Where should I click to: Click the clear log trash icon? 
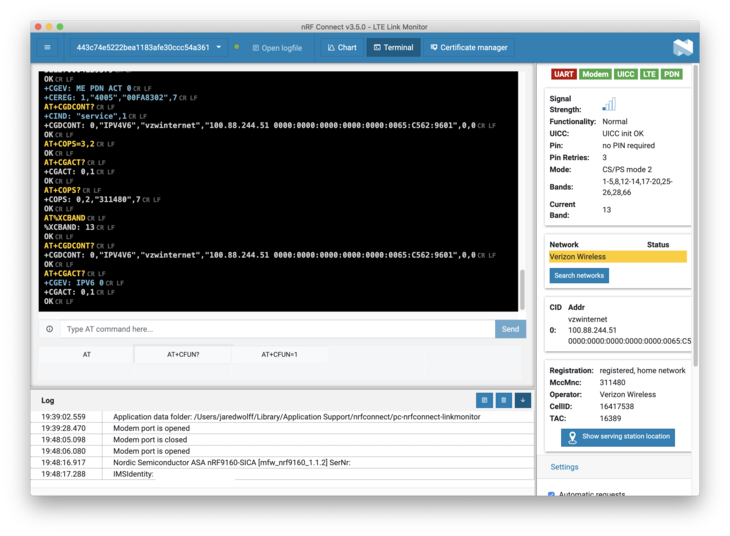pyautogui.click(x=503, y=400)
